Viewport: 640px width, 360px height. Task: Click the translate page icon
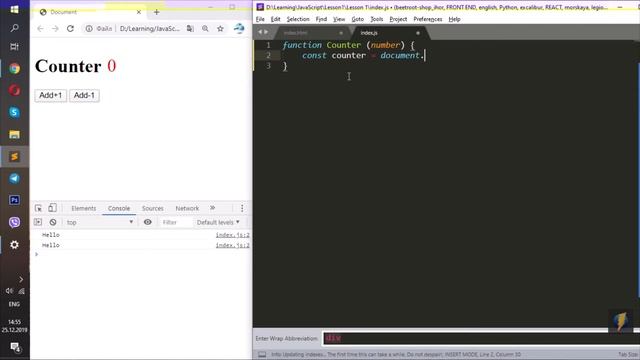190,29
